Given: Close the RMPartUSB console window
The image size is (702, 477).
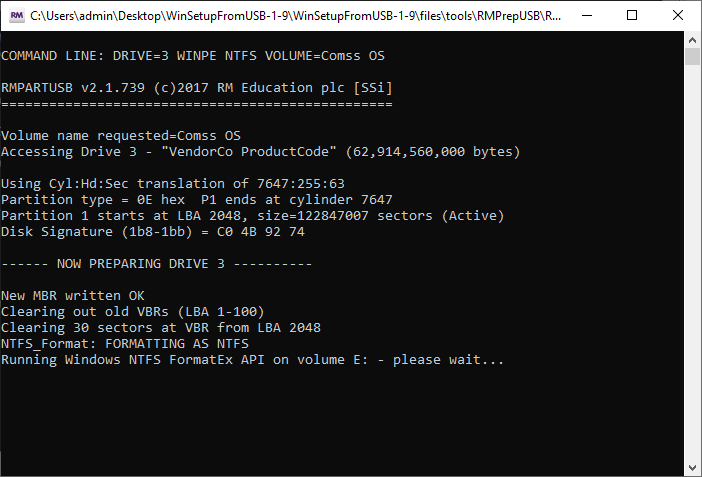Looking at the screenshot, I should coord(678,16).
